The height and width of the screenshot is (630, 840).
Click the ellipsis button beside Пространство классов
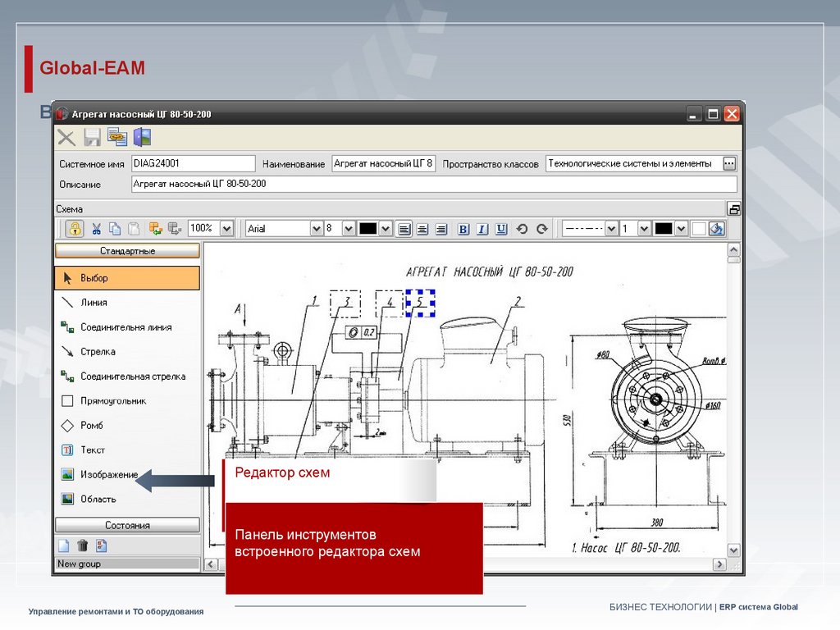(x=729, y=163)
